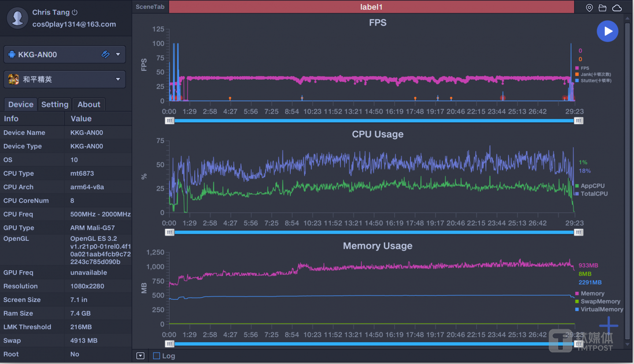Switch to the Setting tab
The height and width of the screenshot is (364, 634).
[x=55, y=104]
